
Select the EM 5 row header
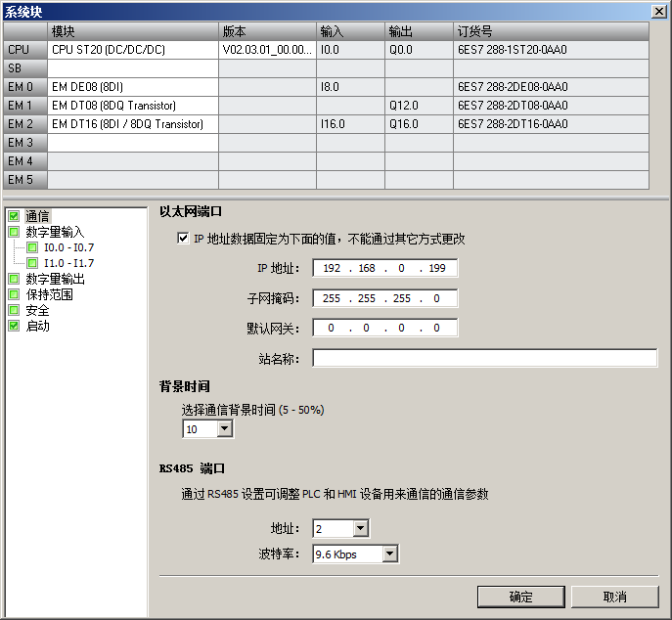tap(25, 180)
